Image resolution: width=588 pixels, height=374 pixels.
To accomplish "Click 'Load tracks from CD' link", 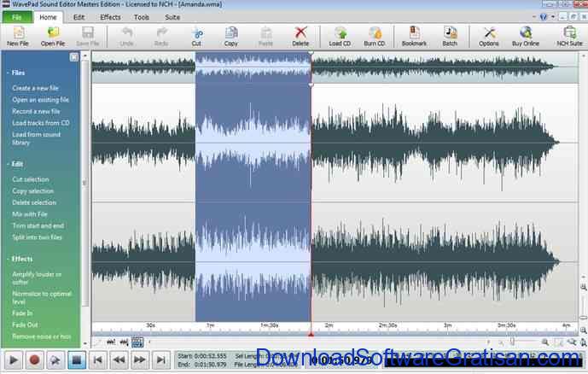I will (x=41, y=123).
